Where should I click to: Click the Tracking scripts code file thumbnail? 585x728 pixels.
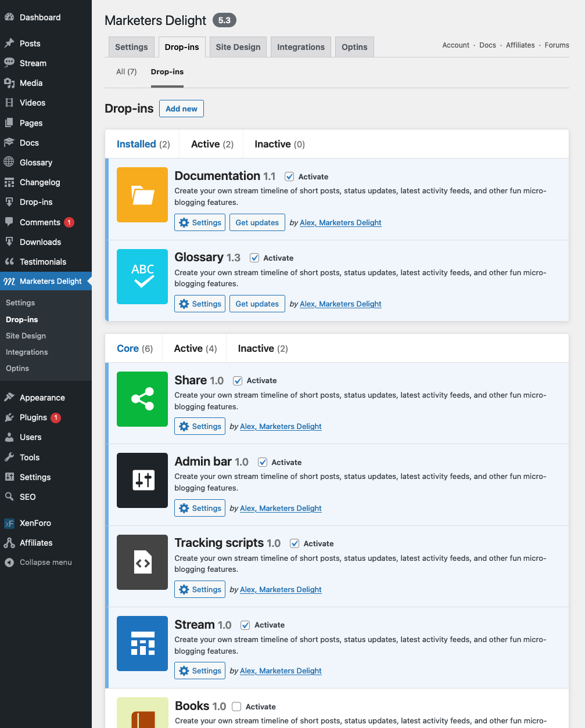[x=142, y=562]
